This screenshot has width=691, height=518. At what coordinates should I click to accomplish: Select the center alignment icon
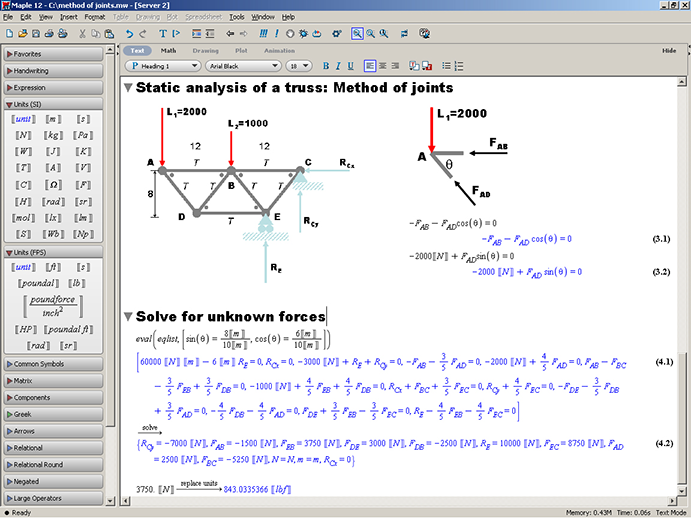pyautogui.click(x=383, y=66)
